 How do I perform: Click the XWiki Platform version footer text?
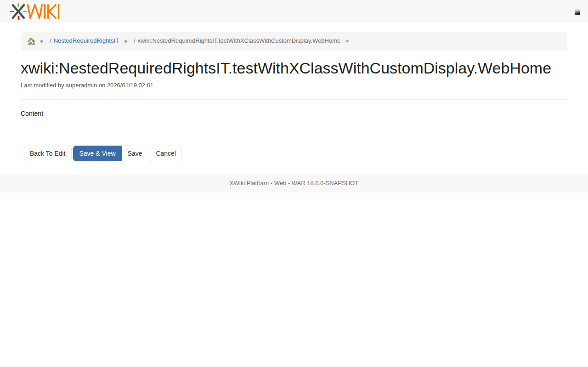[294, 183]
